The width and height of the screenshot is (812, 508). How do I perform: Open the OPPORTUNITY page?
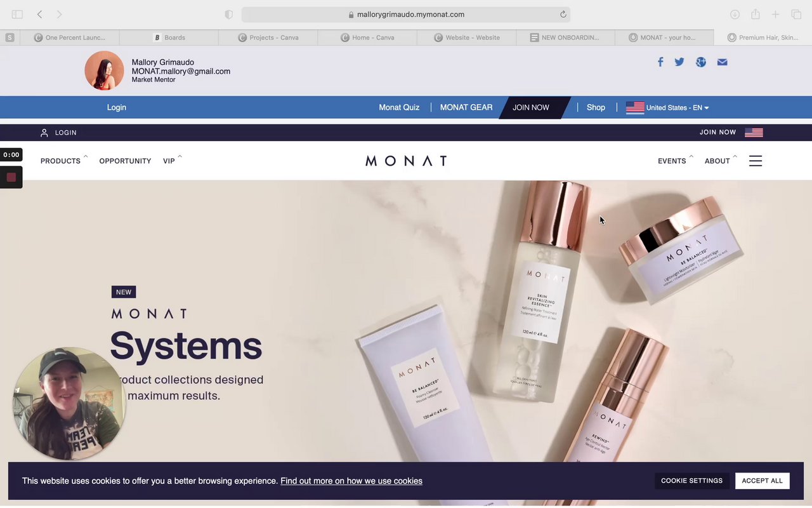tap(125, 161)
